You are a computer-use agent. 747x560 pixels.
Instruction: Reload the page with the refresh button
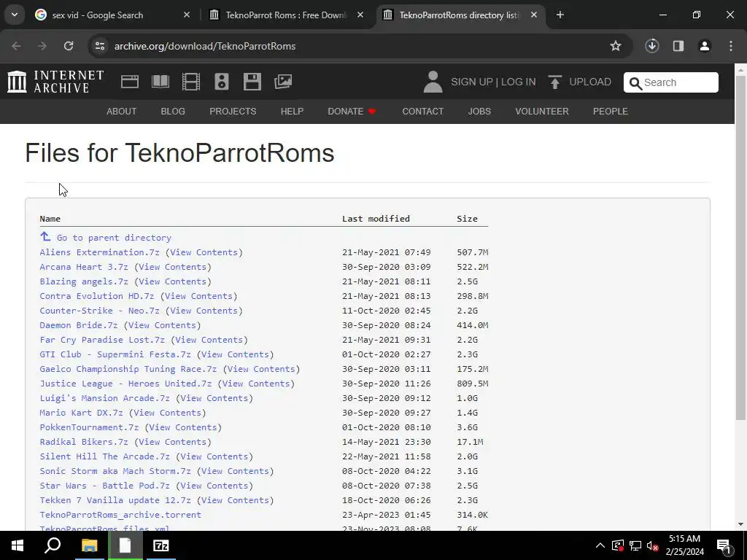(x=69, y=46)
